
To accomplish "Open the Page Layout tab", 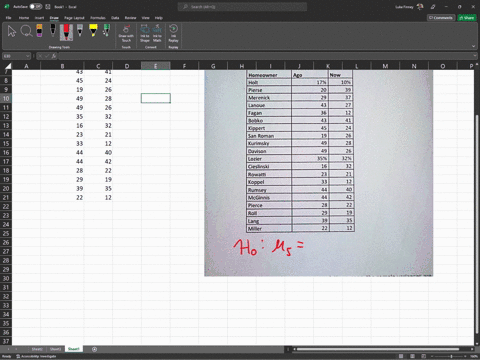I will coord(74,18).
